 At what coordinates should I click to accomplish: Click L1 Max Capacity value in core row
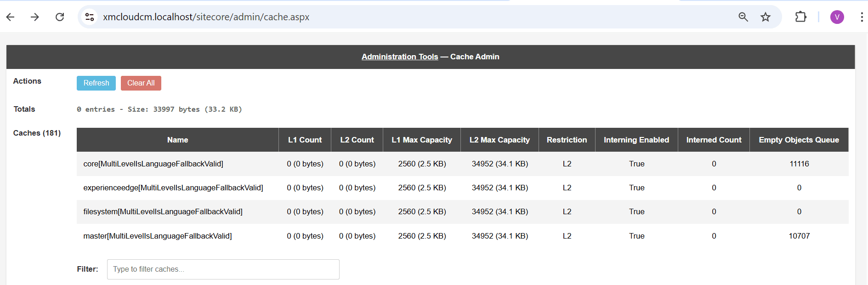point(422,164)
